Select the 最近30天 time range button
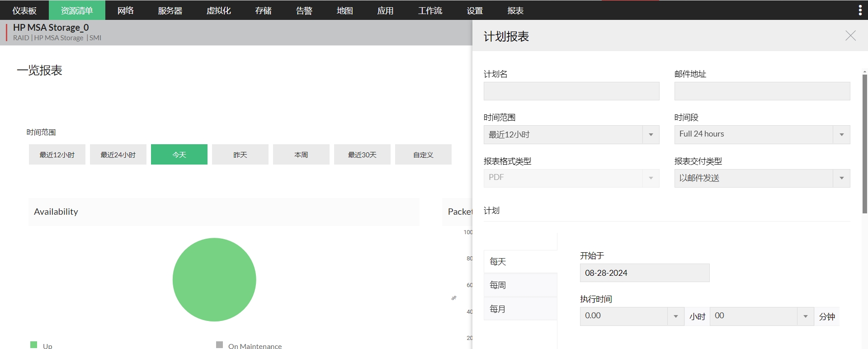 (x=362, y=155)
